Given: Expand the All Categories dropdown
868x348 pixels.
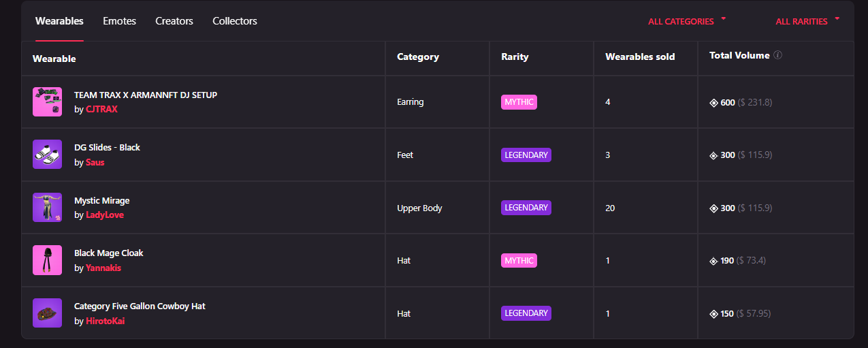Looking at the screenshot, I should [x=686, y=21].
